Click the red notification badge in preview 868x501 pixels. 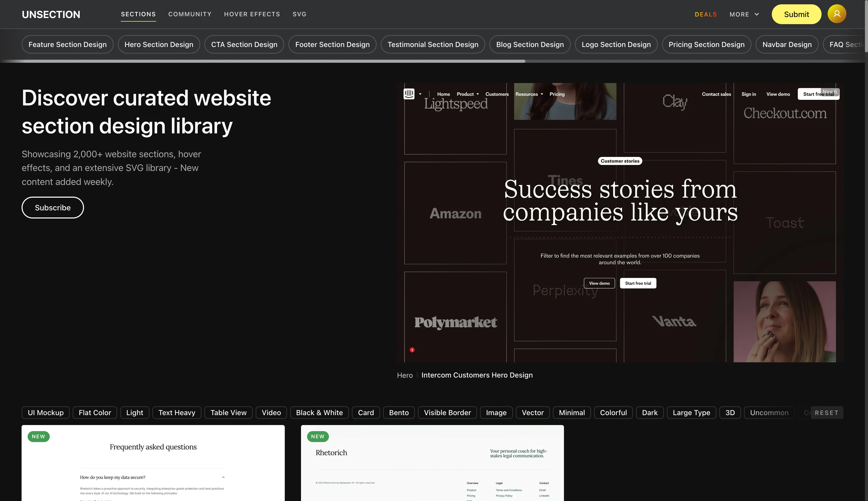[412, 350]
